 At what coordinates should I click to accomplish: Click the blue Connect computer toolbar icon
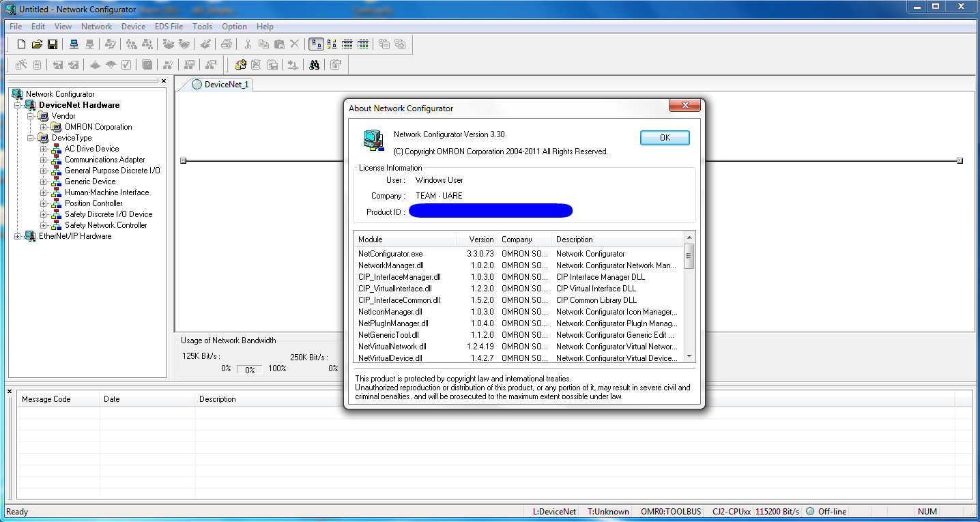tap(74, 44)
